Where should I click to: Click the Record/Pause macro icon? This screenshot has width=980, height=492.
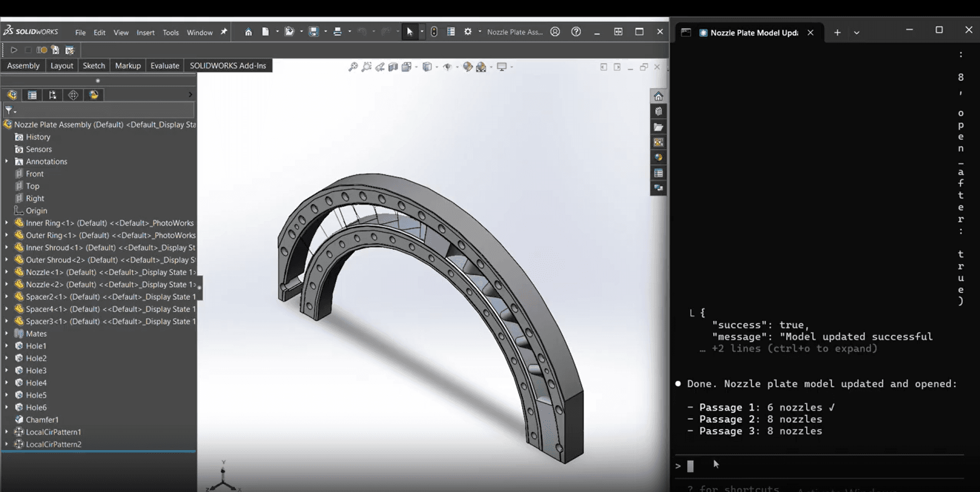(41, 50)
